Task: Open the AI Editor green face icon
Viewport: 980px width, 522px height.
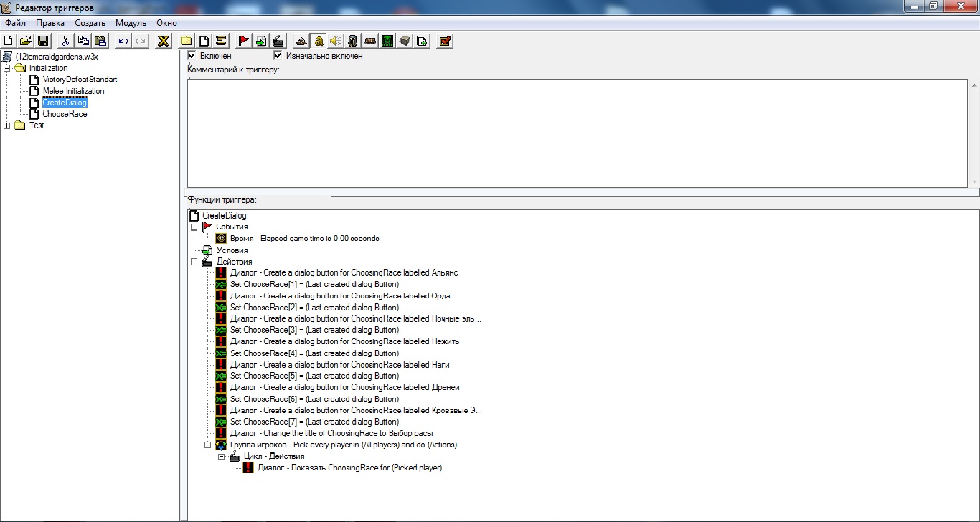Action: point(387,41)
